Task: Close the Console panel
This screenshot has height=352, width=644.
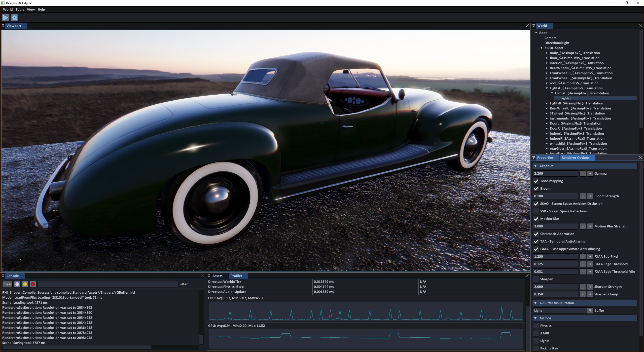Action: click(x=202, y=276)
